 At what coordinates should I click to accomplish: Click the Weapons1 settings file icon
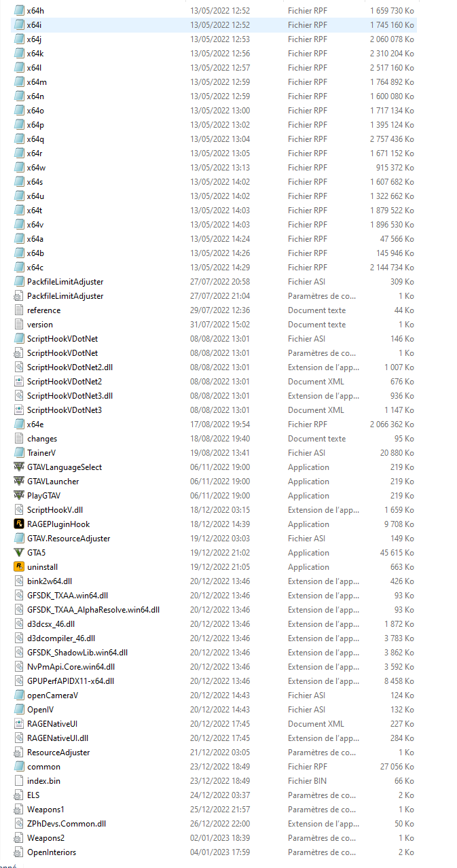[x=19, y=809]
